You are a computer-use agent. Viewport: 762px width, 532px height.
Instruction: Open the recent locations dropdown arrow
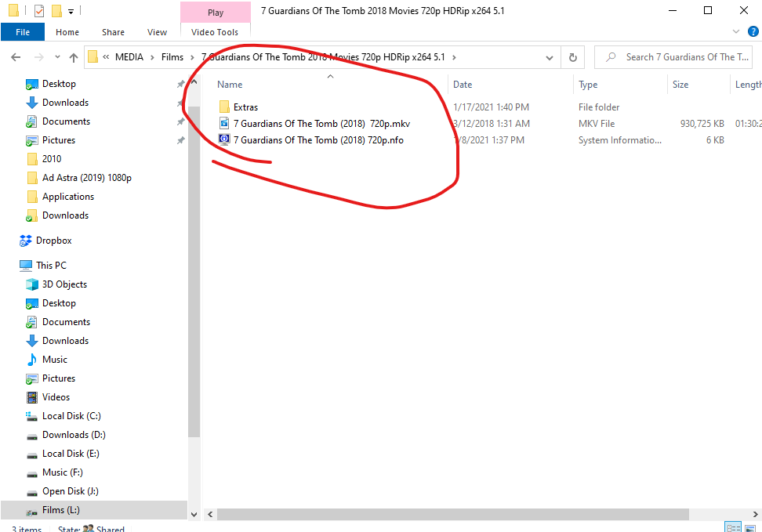point(57,57)
